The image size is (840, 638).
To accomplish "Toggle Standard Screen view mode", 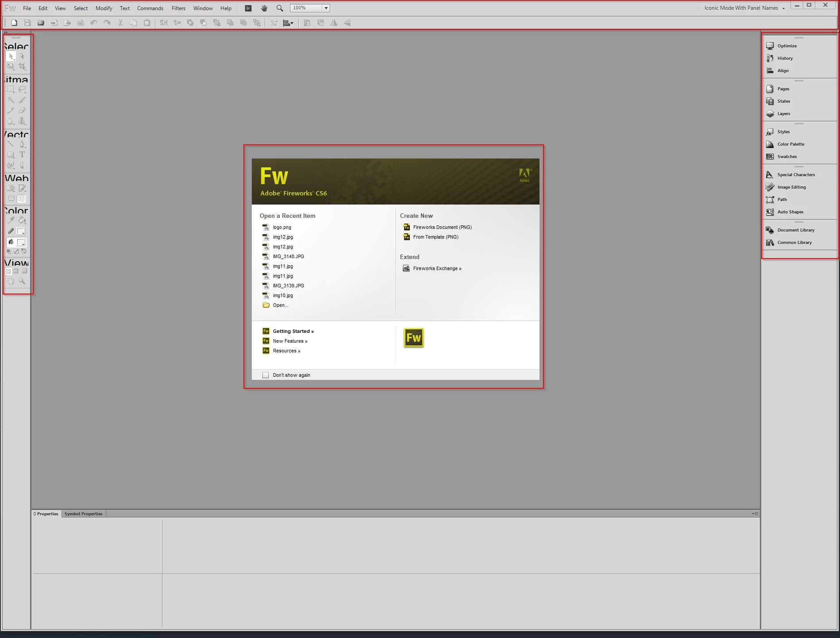I will point(8,271).
